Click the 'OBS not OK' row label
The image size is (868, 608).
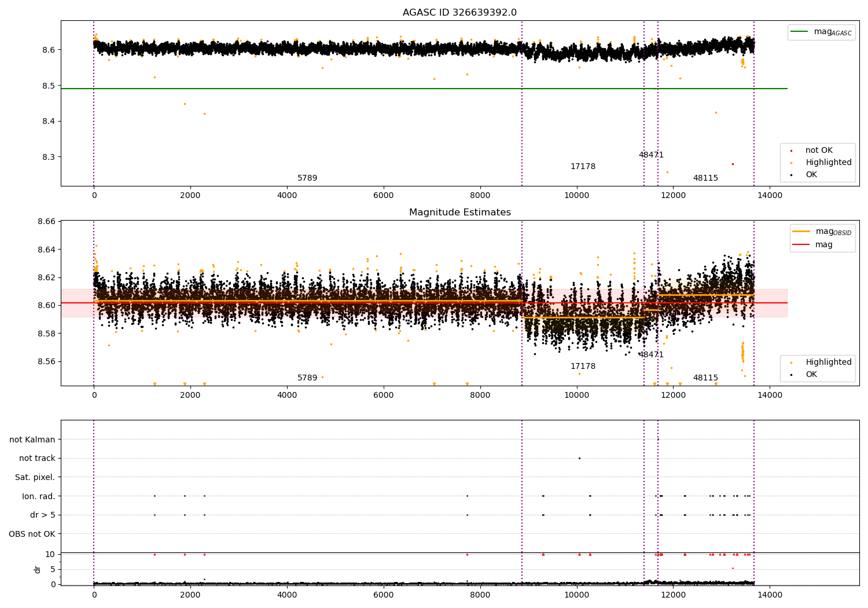(x=32, y=534)
